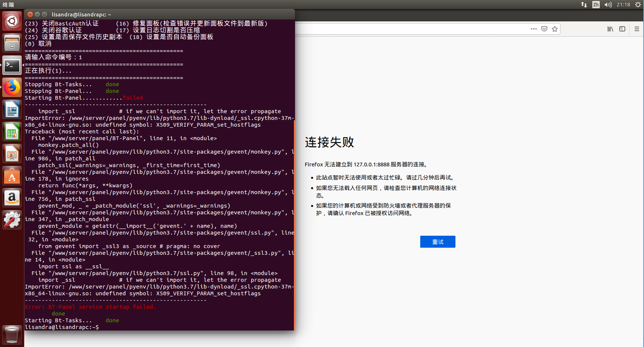Click '(17) 设置日志切割是否压缩' text
Image resolution: width=644 pixels, height=347 pixels.
158,30
